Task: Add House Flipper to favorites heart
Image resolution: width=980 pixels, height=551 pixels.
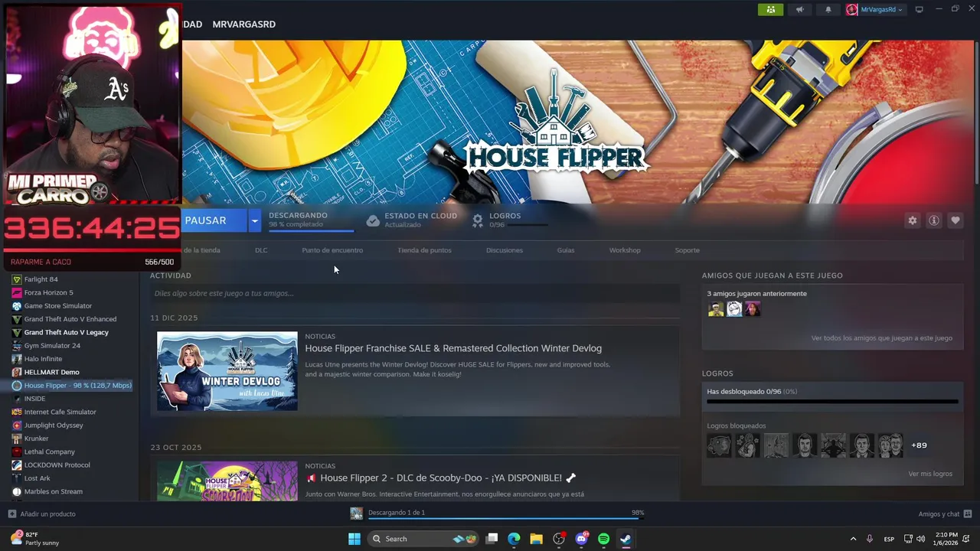Action: tap(955, 220)
